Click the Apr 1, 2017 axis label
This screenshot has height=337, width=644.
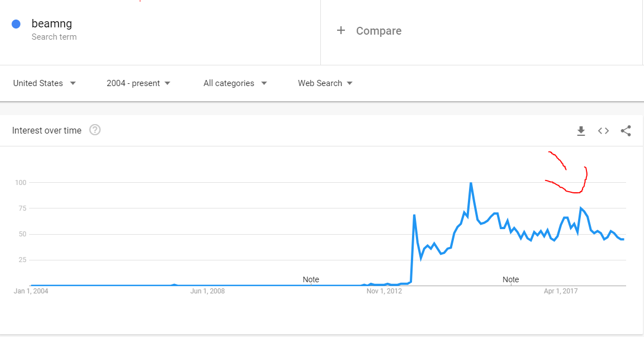(x=561, y=291)
